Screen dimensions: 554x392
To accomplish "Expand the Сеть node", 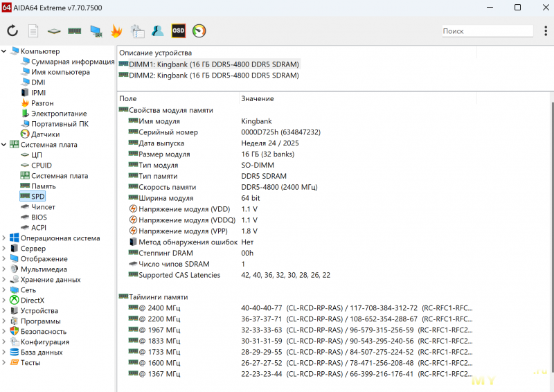I will pos(4,290).
